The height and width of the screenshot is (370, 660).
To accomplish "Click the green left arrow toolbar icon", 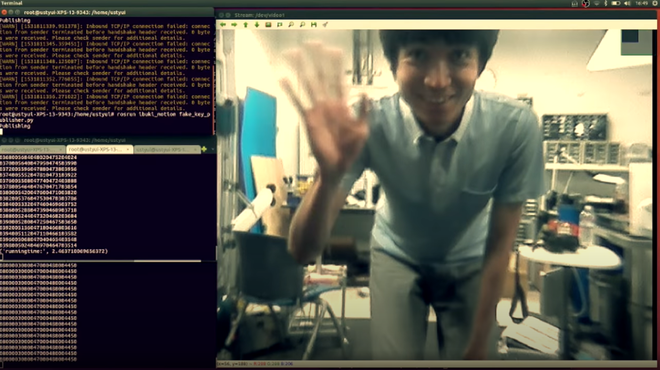I will click(223, 25).
